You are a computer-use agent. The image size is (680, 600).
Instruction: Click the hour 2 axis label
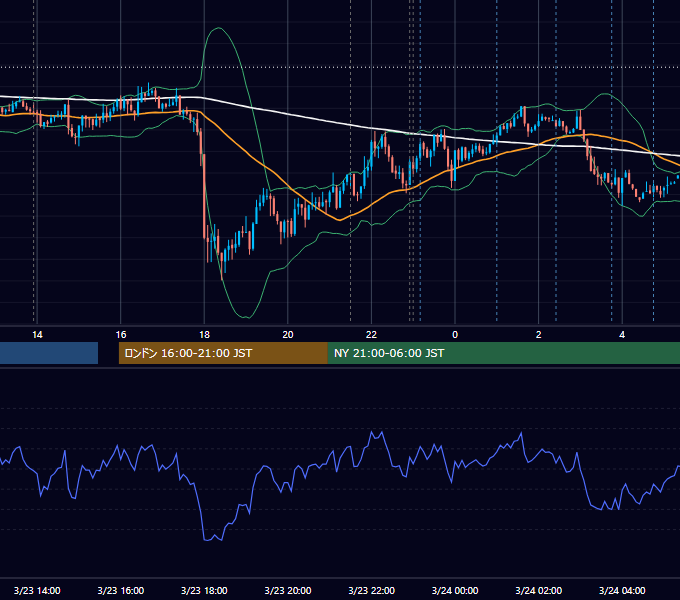tap(539, 335)
